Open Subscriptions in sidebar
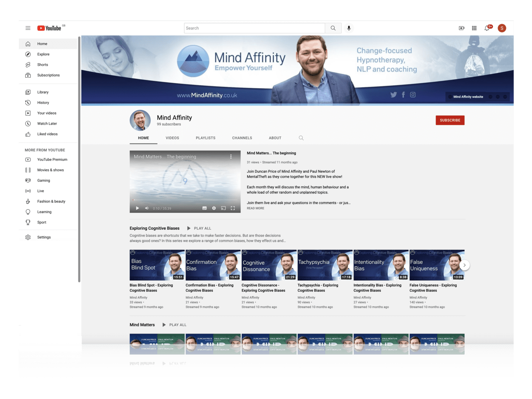This screenshot has width=532, height=399. [48, 75]
